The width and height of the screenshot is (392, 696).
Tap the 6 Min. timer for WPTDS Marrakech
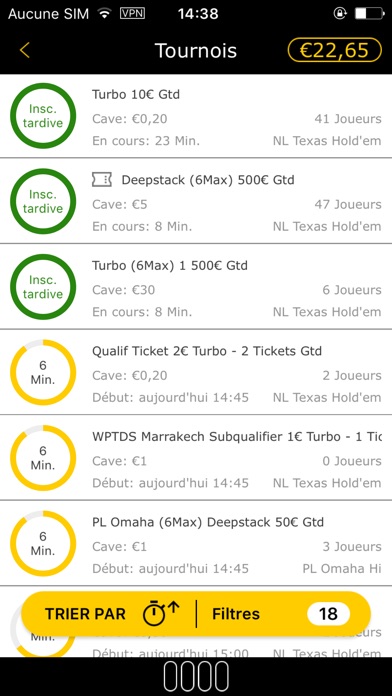(x=43, y=458)
